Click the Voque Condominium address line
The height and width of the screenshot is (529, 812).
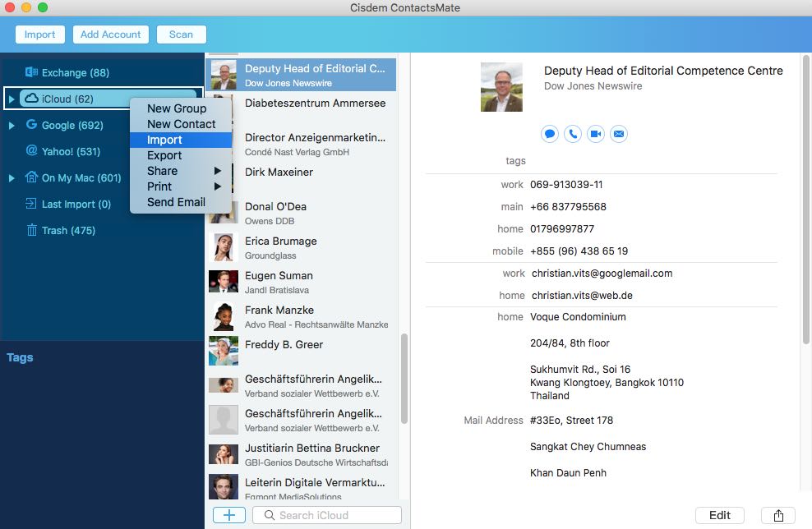pyautogui.click(x=578, y=317)
